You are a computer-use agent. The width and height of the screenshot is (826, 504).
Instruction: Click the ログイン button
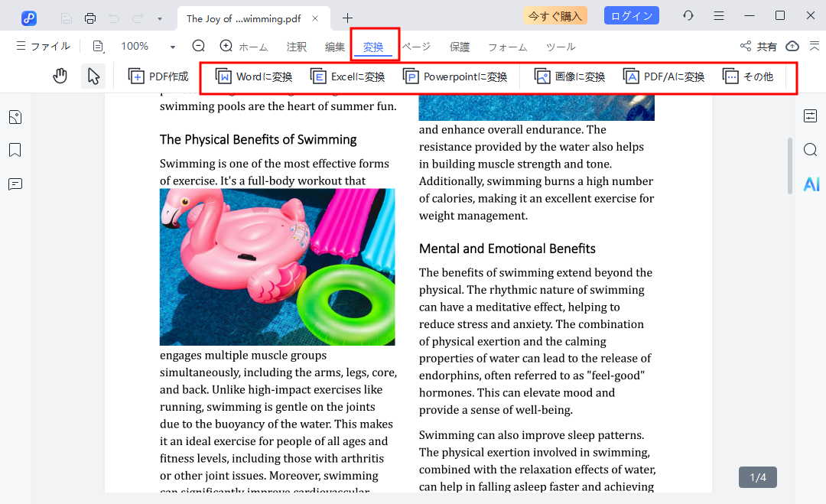tap(631, 16)
